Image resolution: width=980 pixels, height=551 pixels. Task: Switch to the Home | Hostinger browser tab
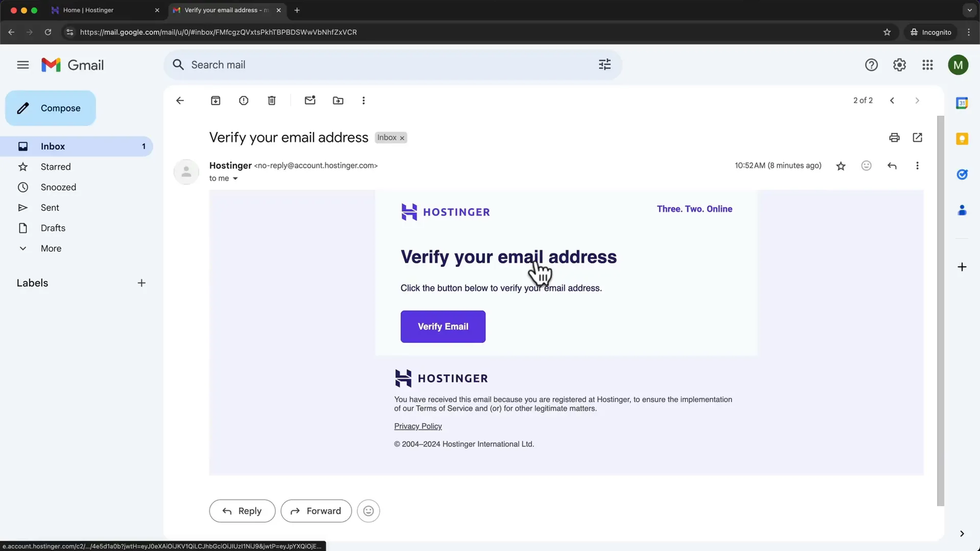click(x=105, y=10)
